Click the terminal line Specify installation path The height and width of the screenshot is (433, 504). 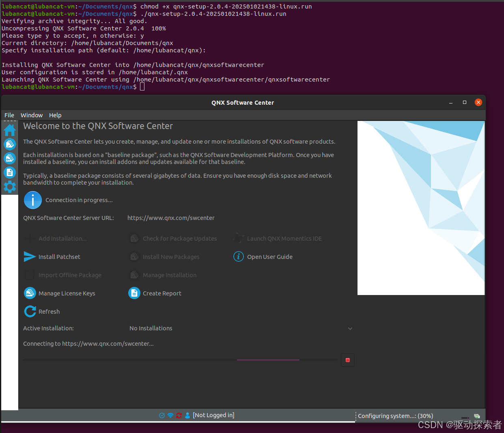pos(103,50)
